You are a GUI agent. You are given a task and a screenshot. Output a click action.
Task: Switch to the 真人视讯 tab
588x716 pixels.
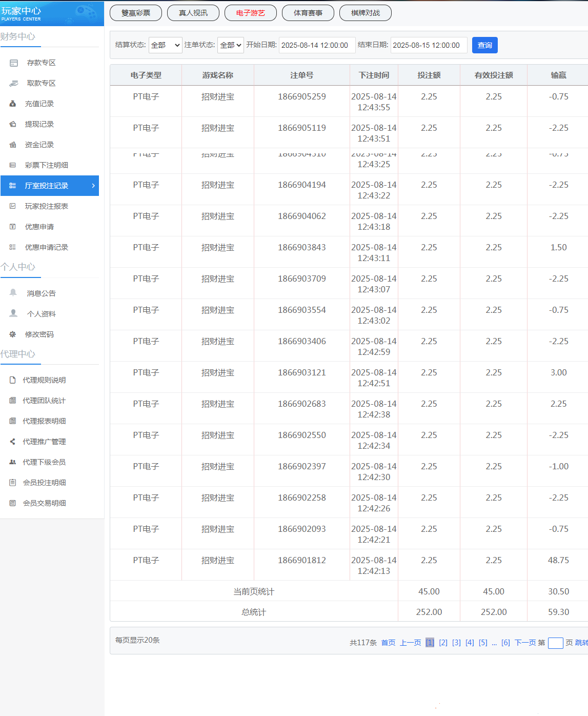pos(193,13)
